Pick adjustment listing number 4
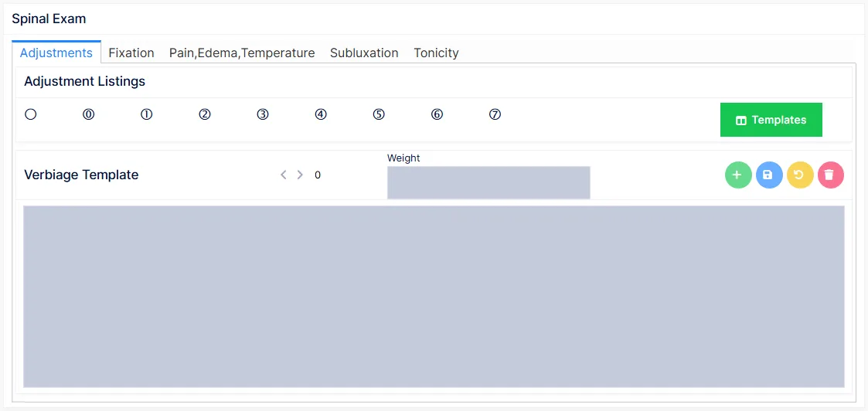 (x=321, y=114)
